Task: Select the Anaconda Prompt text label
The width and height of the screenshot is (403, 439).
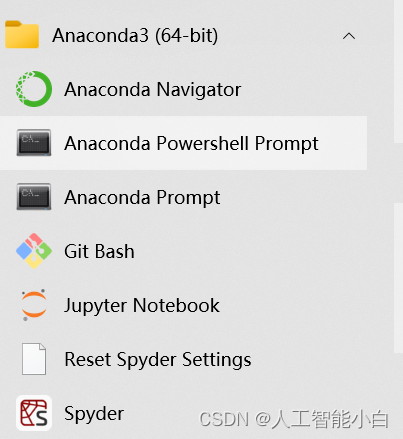Action: (x=142, y=198)
